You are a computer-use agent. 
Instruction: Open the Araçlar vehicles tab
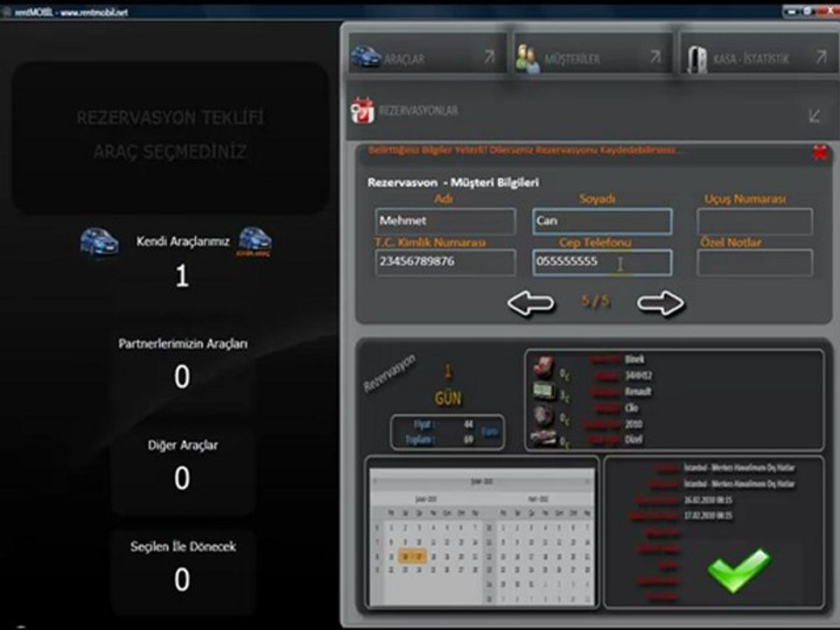[426, 55]
